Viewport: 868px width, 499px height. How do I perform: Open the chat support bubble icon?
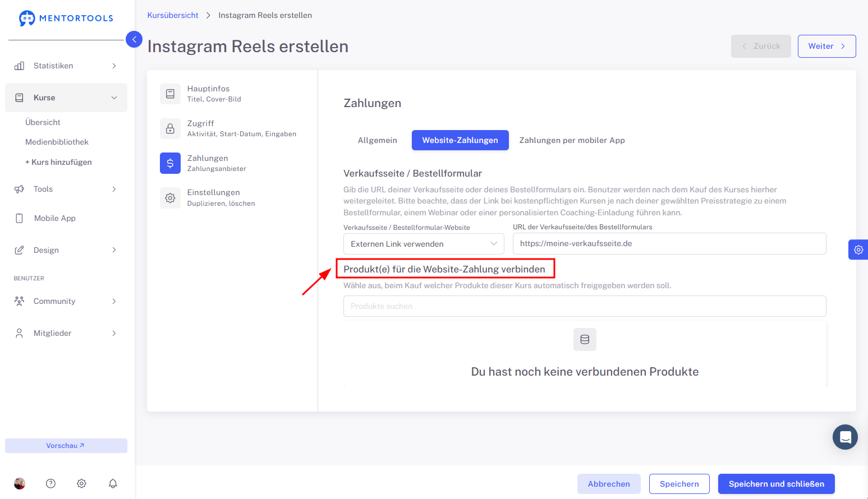click(x=845, y=437)
